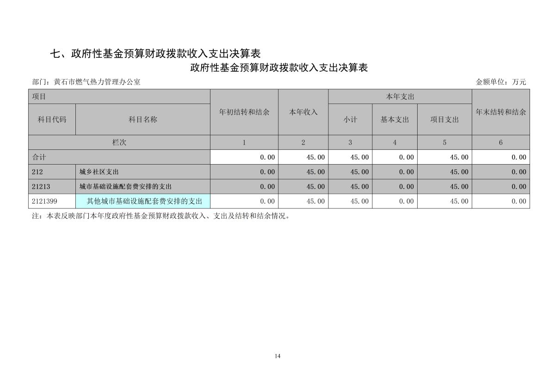Screen dimensions: 555x392
Task: Click 本年收入 value 45.00 in 合计 row
Action: coord(303,157)
